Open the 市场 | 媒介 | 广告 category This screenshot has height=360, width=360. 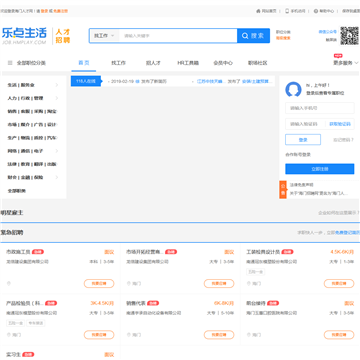point(32,125)
